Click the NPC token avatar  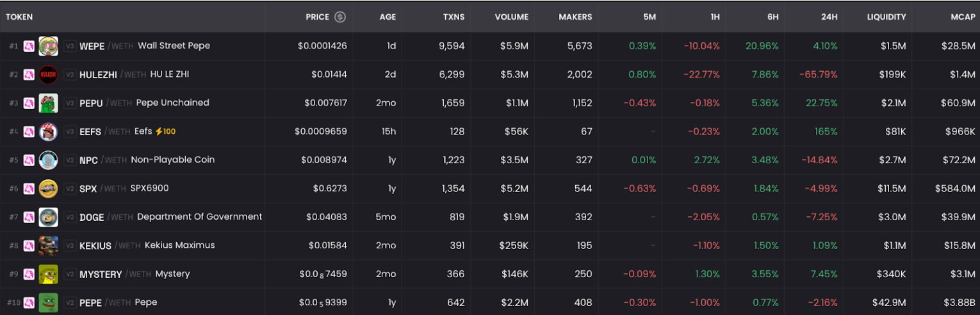coord(48,160)
